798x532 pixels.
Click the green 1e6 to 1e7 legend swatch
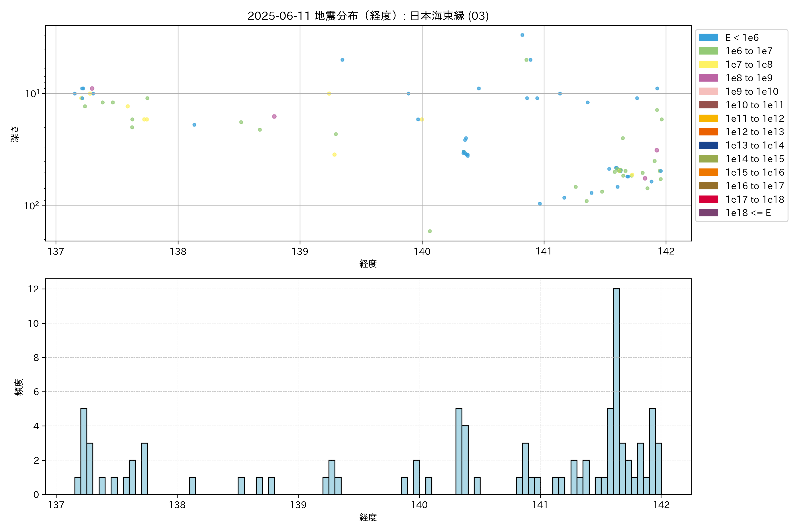tap(708, 51)
